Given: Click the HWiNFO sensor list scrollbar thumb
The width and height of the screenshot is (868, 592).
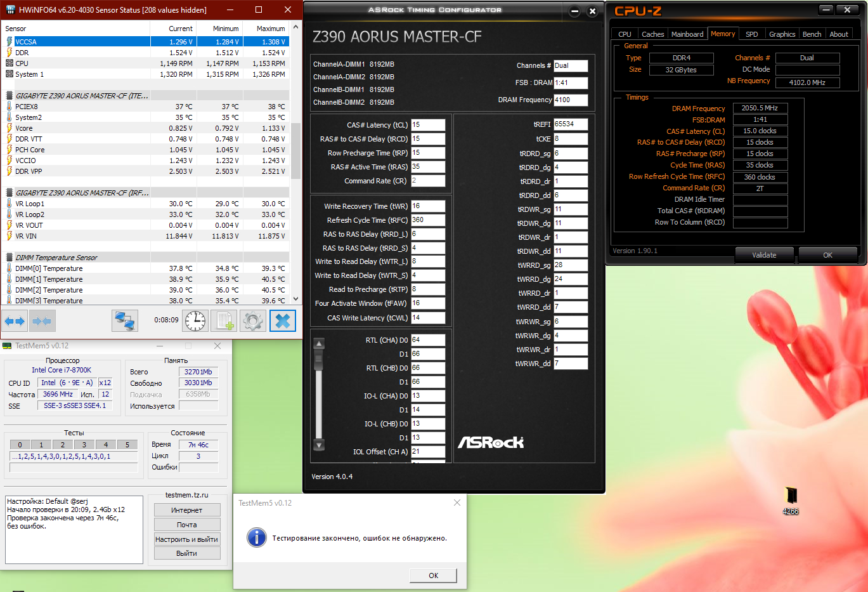Looking at the screenshot, I should (x=295, y=151).
